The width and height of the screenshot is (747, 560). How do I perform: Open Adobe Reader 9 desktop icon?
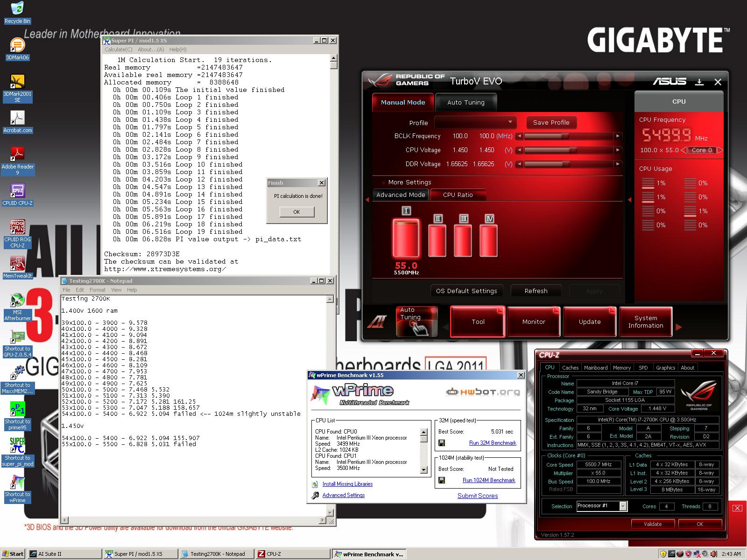[x=17, y=161]
